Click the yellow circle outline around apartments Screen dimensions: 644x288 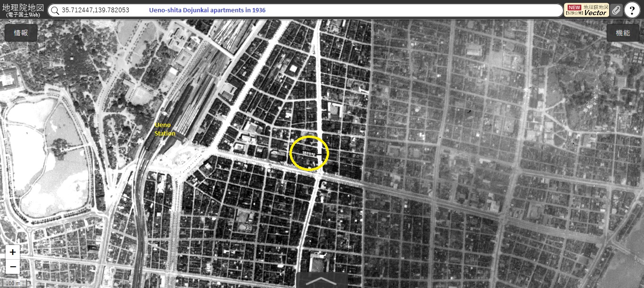click(291, 153)
